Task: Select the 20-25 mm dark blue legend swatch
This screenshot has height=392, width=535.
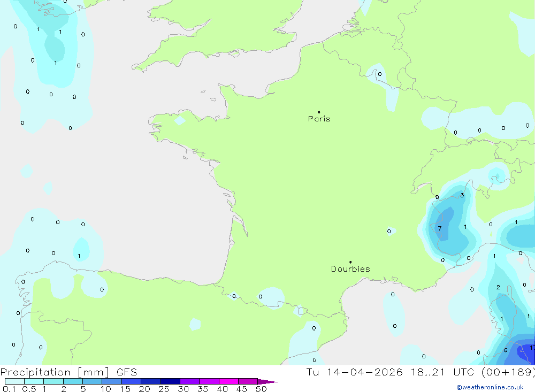Action: click(x=151, y=381)
